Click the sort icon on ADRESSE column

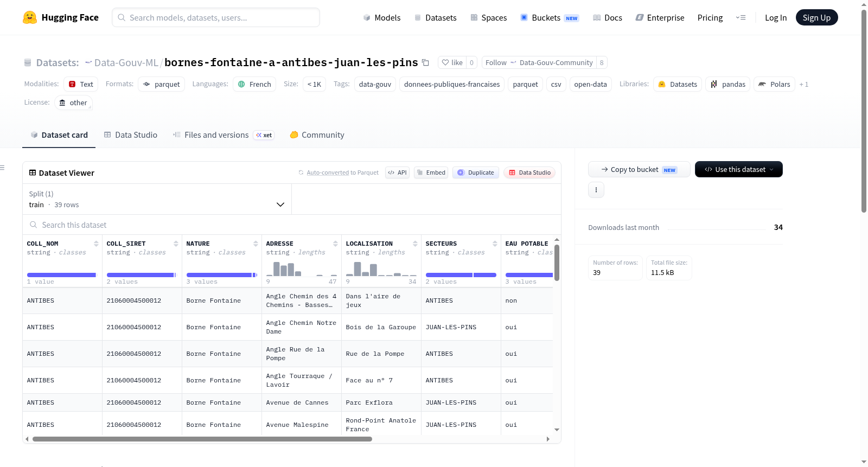click(335, 244)
